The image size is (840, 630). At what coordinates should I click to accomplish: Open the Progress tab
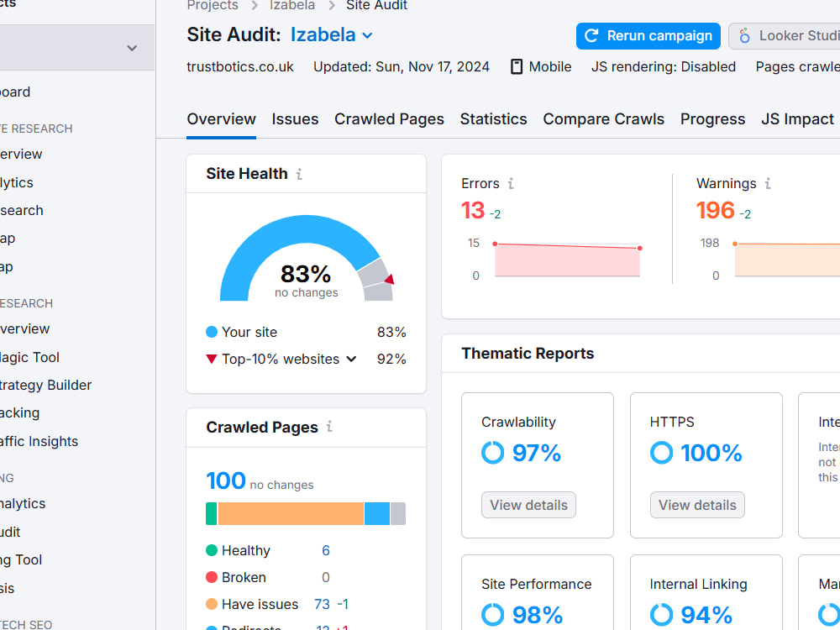pos(712,119)
